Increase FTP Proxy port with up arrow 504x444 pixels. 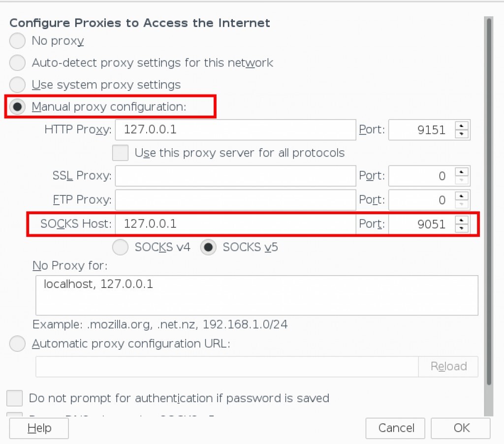pos(462,195)
